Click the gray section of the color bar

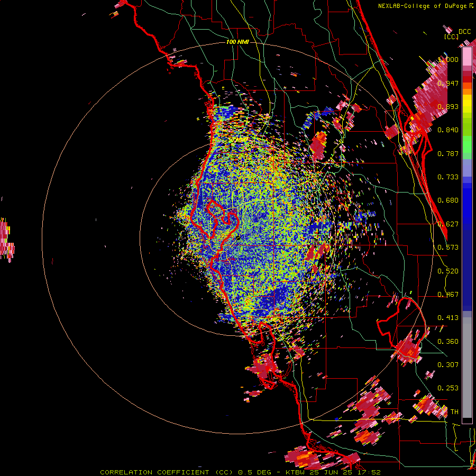click(467, 368)
